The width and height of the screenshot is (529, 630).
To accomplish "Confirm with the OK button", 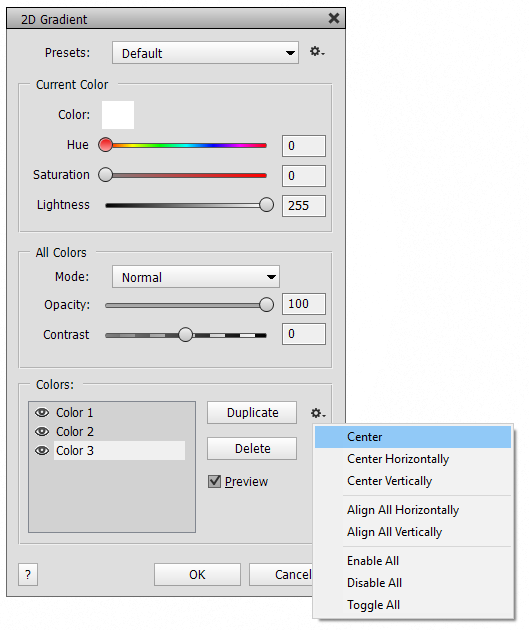I will 197,575.
